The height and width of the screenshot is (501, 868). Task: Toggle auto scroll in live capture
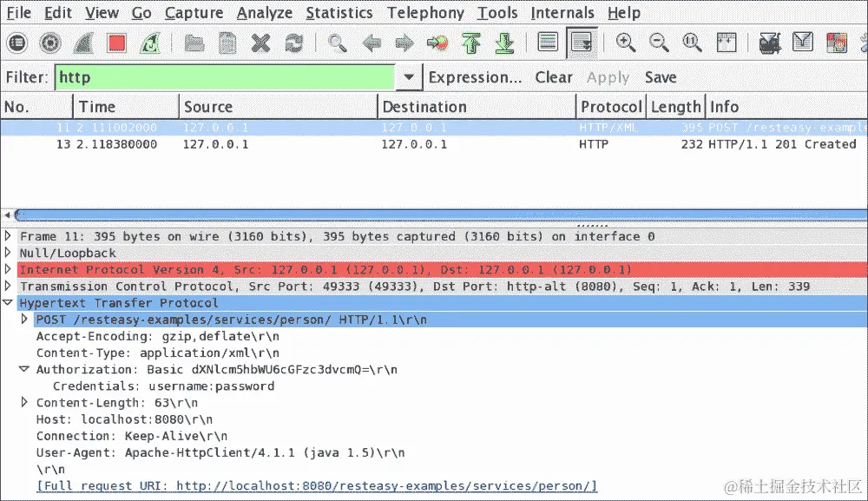point(582,42)
